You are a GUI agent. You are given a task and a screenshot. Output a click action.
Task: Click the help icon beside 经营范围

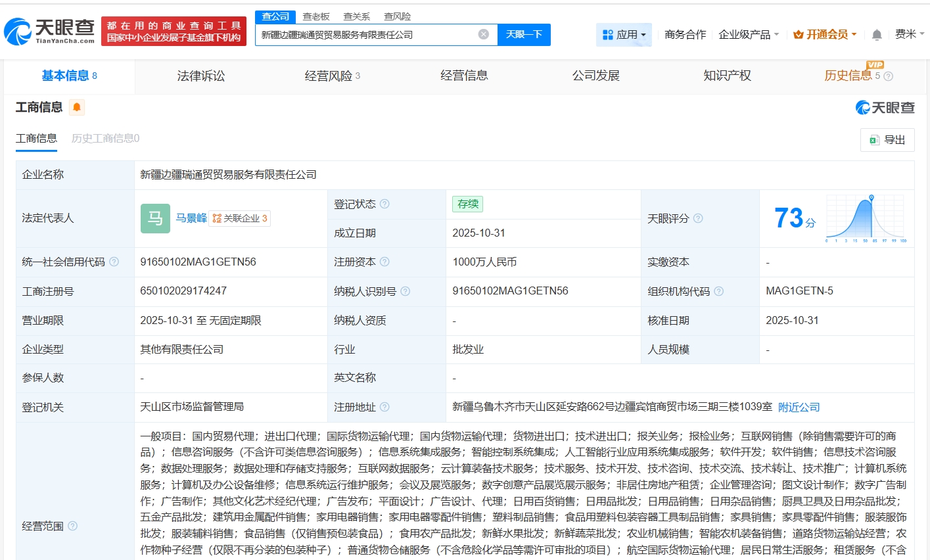click(x=73, y=526)
